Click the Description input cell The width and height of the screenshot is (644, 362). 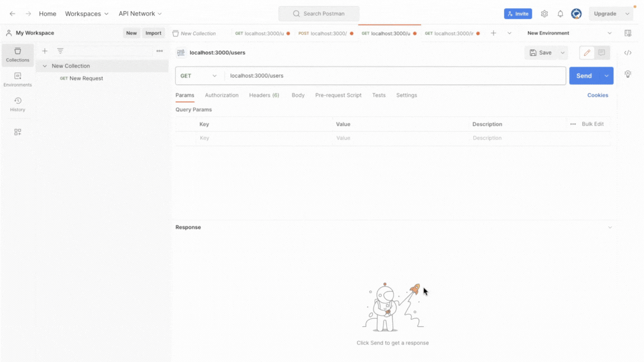pyautogui.click(x=539, y=138)
